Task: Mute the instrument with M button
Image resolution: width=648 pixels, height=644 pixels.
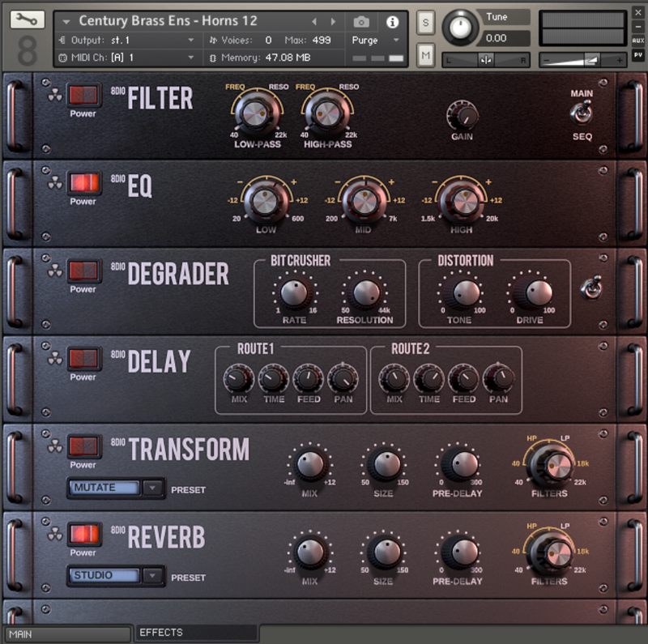Action: (426, 55)
